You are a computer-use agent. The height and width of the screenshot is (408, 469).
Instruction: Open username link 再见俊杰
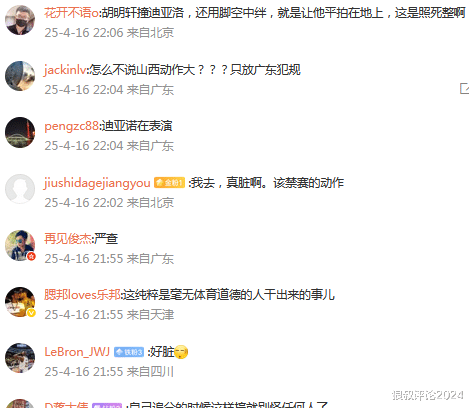68,239
